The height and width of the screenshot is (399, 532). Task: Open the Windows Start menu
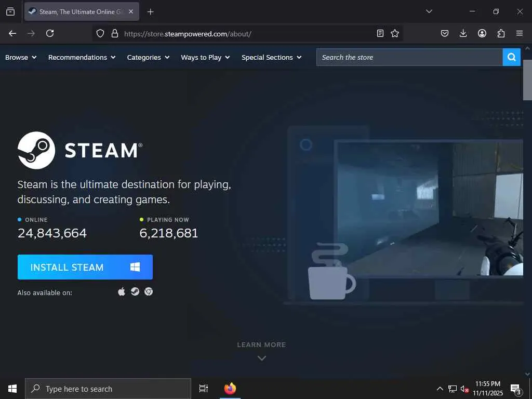tap(12, 389)
